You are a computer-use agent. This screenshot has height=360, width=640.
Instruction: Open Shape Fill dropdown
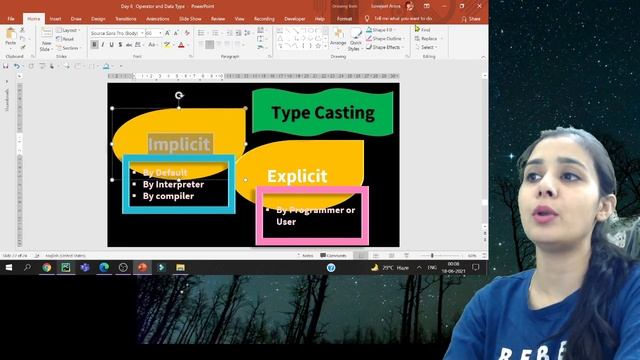pyautogui.click(x=380, y=30)
